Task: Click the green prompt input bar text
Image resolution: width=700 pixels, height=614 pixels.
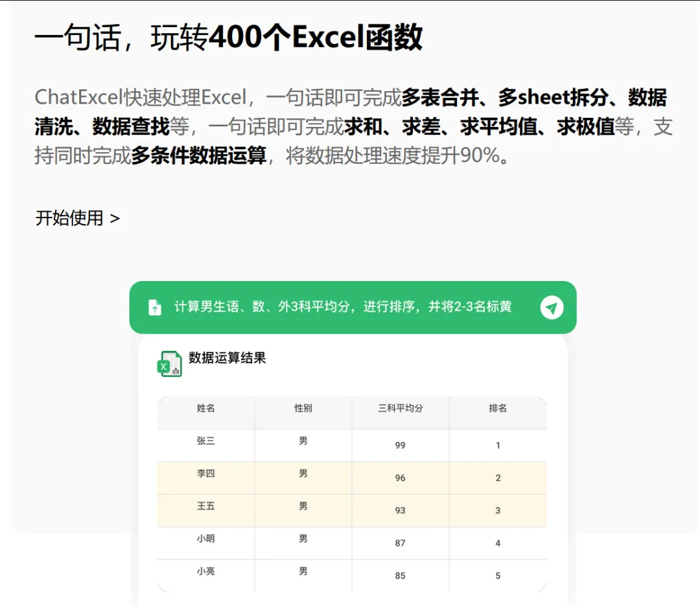Action: click(343, 306)
